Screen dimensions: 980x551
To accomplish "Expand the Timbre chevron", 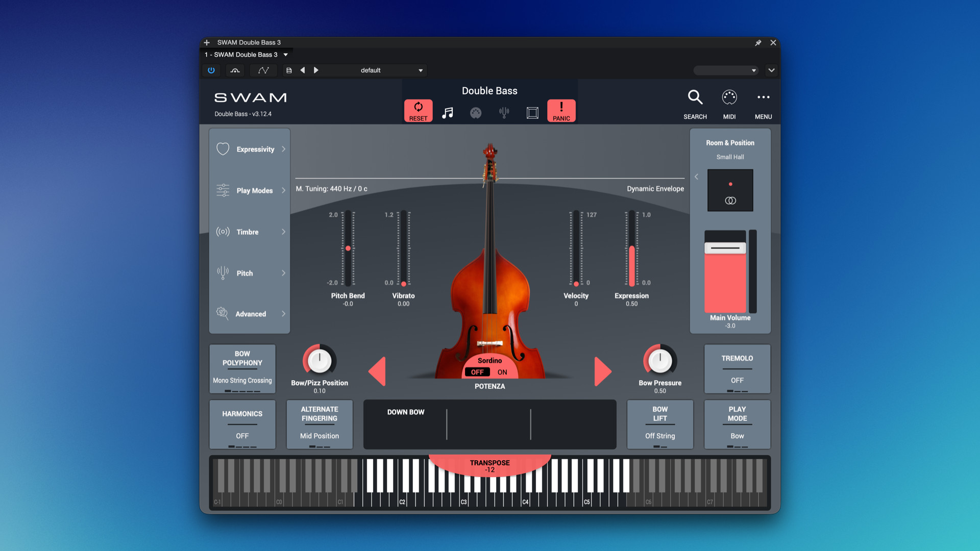I will pos(283,232).
